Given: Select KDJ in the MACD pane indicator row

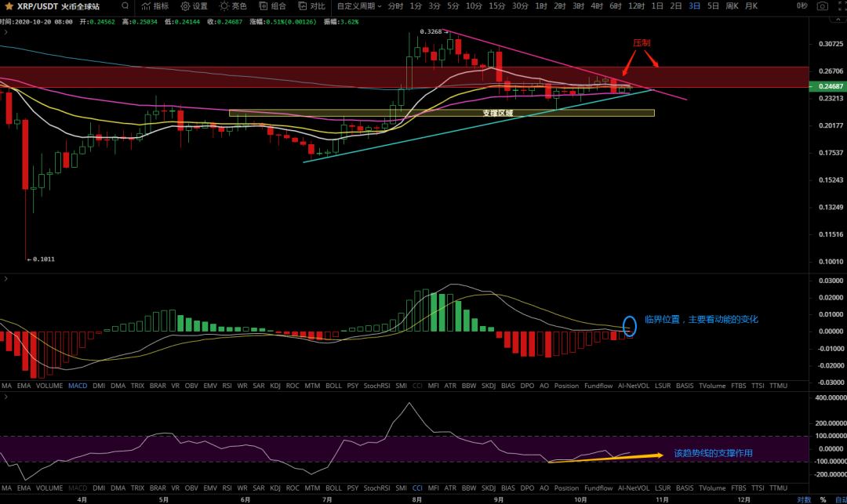Looking at the screenshot, I should (275, 386).
